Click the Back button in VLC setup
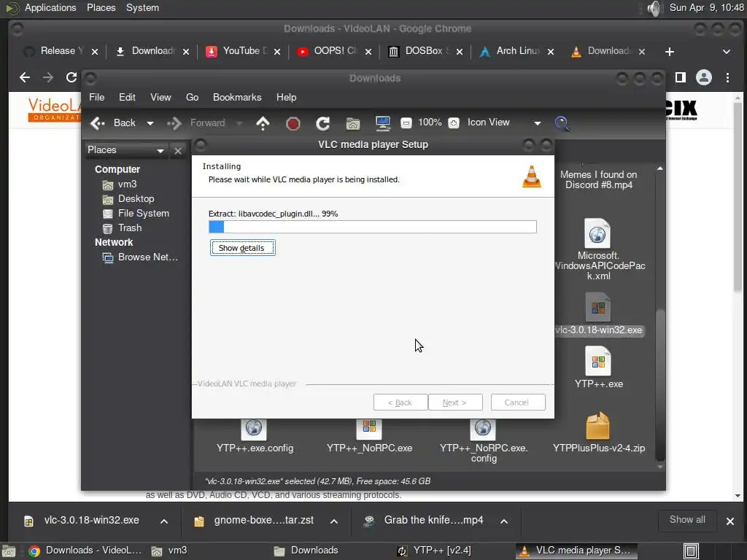Screen dimensions: 747x560 click(x=400, y=402)
